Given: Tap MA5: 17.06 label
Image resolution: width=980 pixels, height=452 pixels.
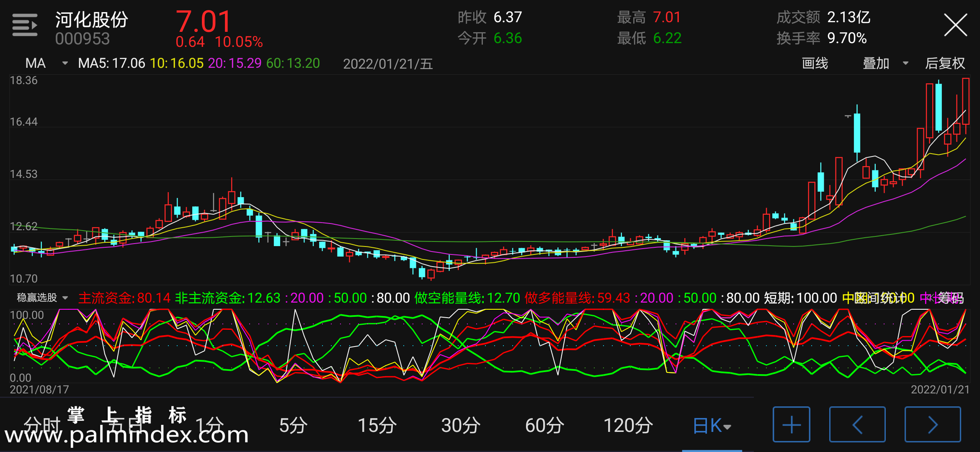Looking at the screenshot, I should point(111,63).
